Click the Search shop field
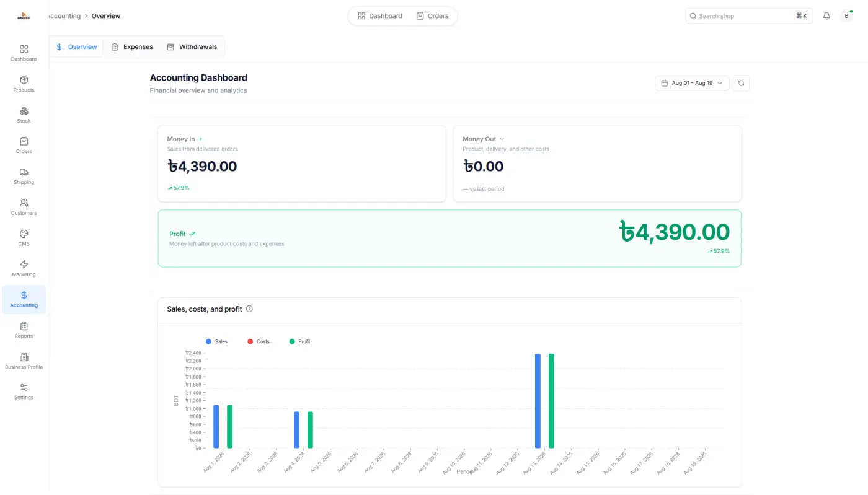 click(x=749, y=16)
